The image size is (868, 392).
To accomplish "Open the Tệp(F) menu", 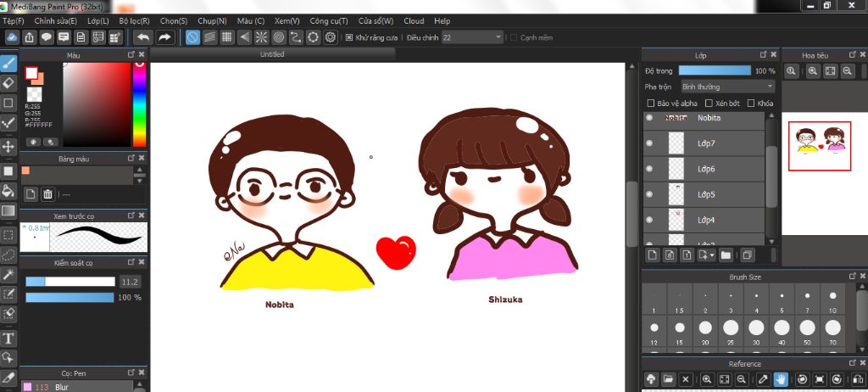I will [14, 21].
